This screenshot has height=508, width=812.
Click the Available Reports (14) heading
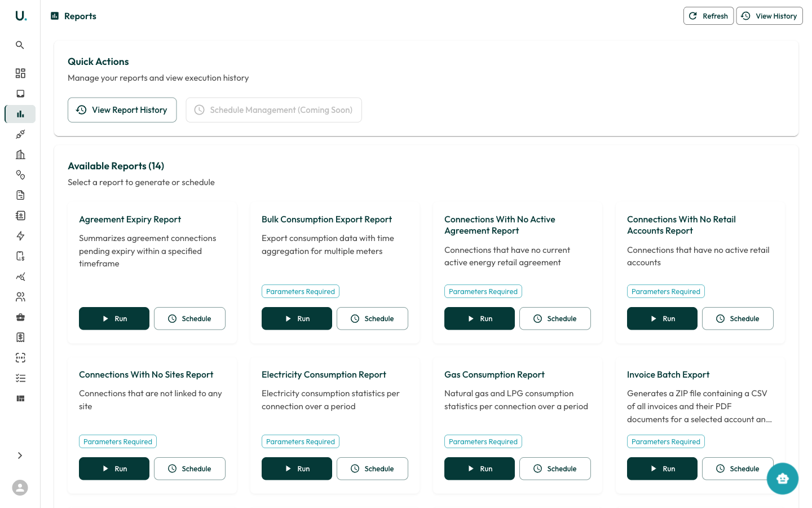click(116, 166)
